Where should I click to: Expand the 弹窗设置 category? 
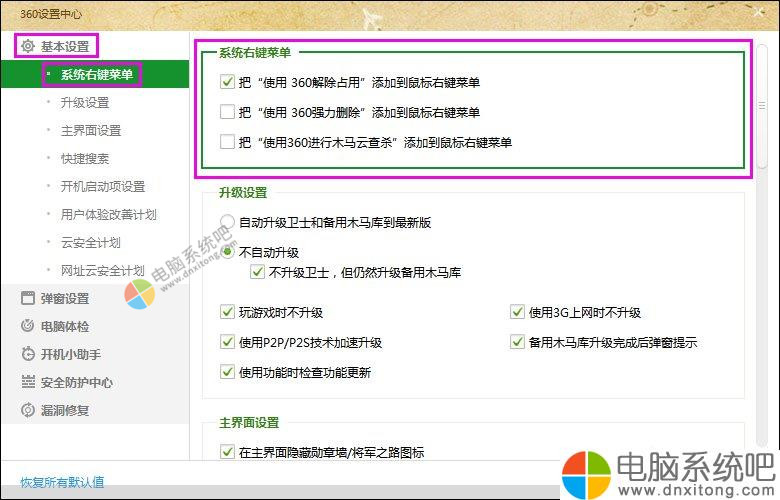64,298
